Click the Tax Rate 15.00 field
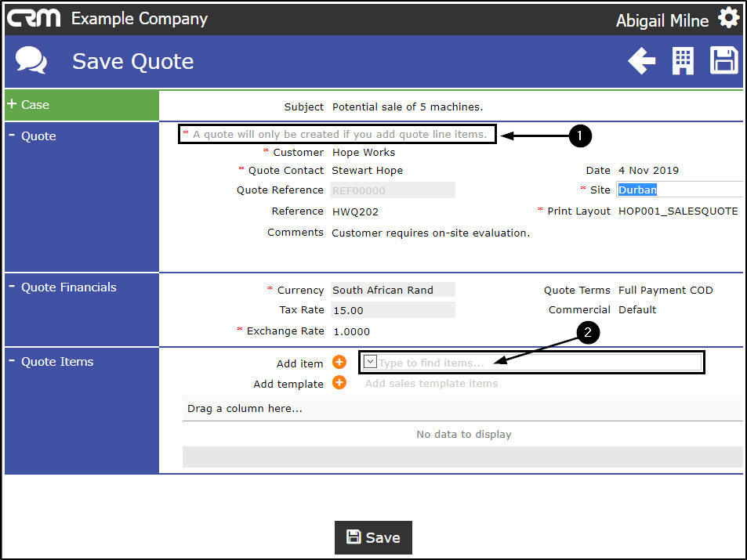The width and height of the screenshot is (747, 560). 393,310
